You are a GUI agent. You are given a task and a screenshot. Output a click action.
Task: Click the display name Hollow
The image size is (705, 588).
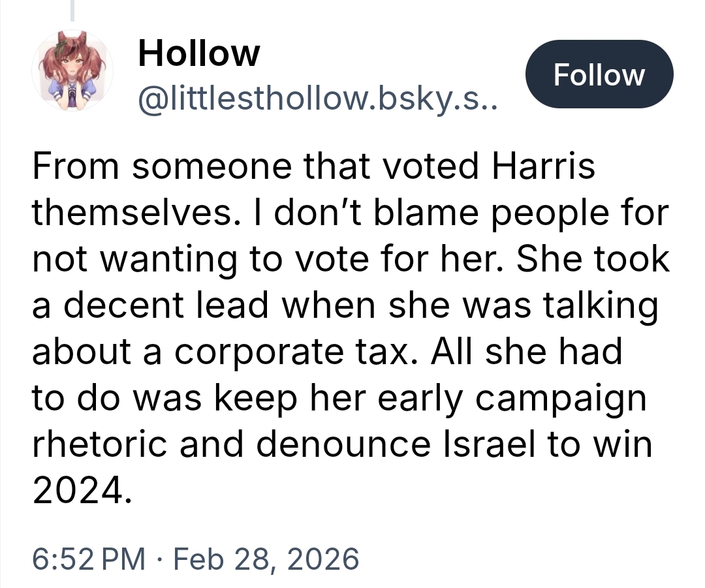point(198,53)
